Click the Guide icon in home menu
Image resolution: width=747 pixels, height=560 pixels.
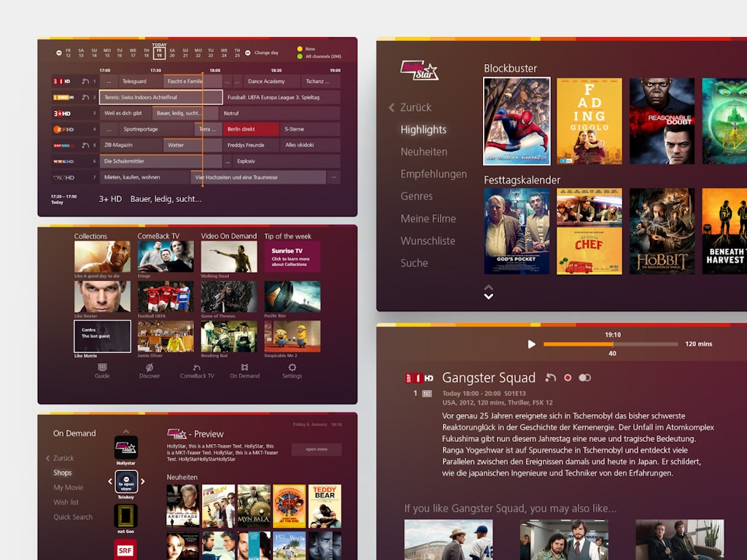pos(102,367)
